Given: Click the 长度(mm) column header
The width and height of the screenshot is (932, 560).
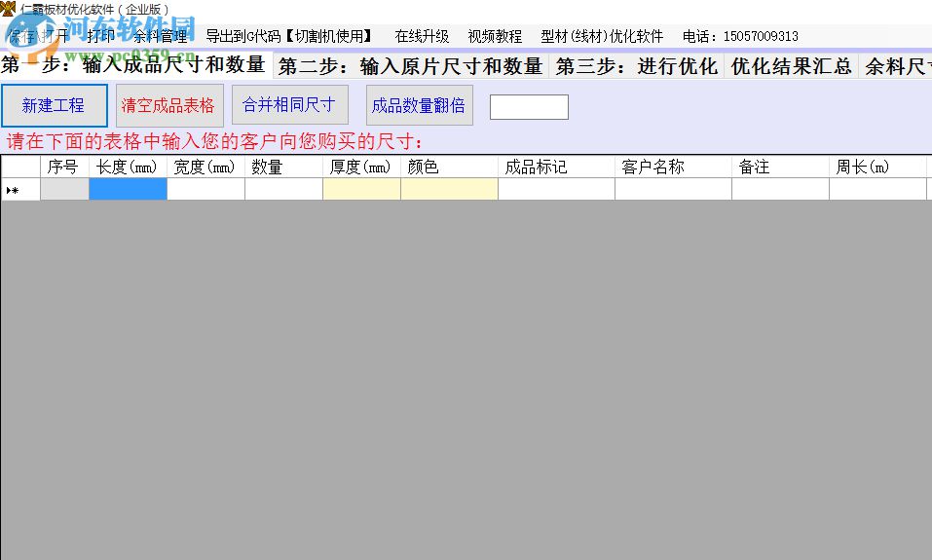Looking at the screenshot, I should [x=128, y=167].
